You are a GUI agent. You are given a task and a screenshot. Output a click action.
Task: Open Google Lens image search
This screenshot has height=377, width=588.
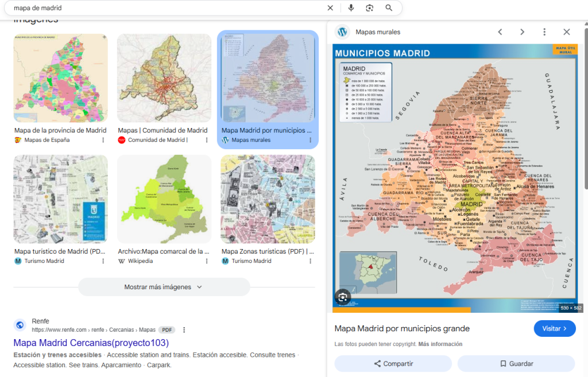370,8
